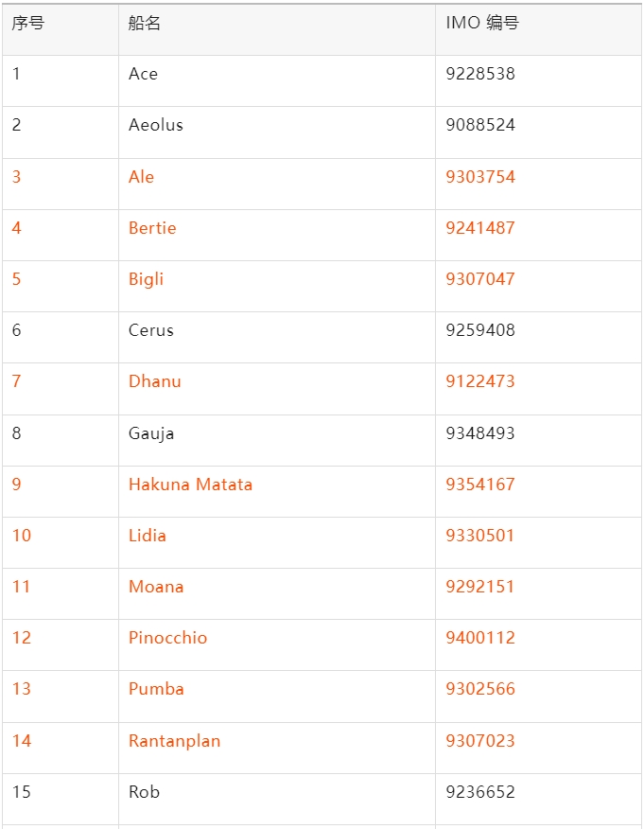Click the 序号 column header
Image resolution: width=644 pixels, height=829 pixels.
click(28, 24)
